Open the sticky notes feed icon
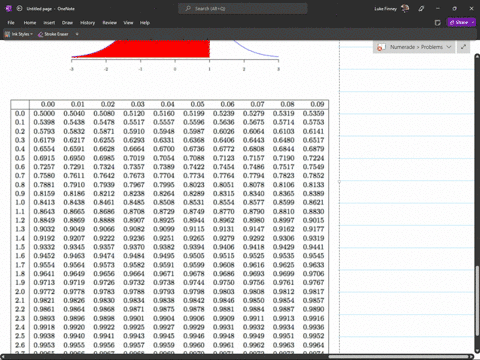The image size is (480, 360). tap(438, 23)
